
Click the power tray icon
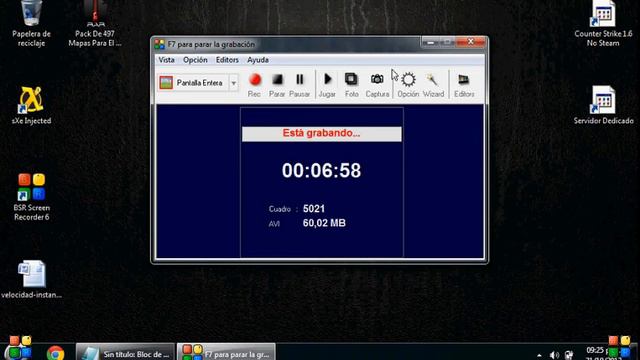569,355
